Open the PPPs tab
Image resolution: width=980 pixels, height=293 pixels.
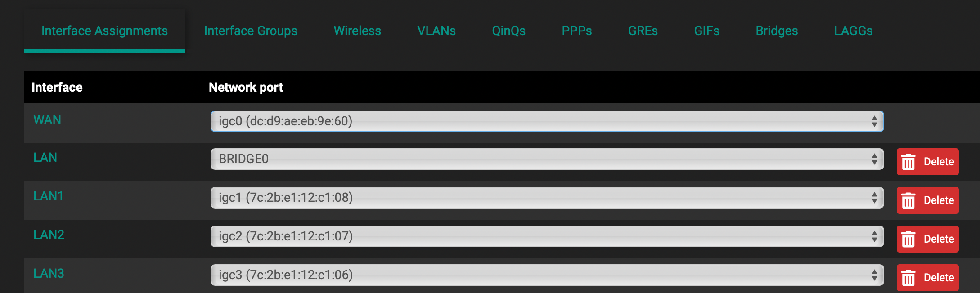pos(577,31)
